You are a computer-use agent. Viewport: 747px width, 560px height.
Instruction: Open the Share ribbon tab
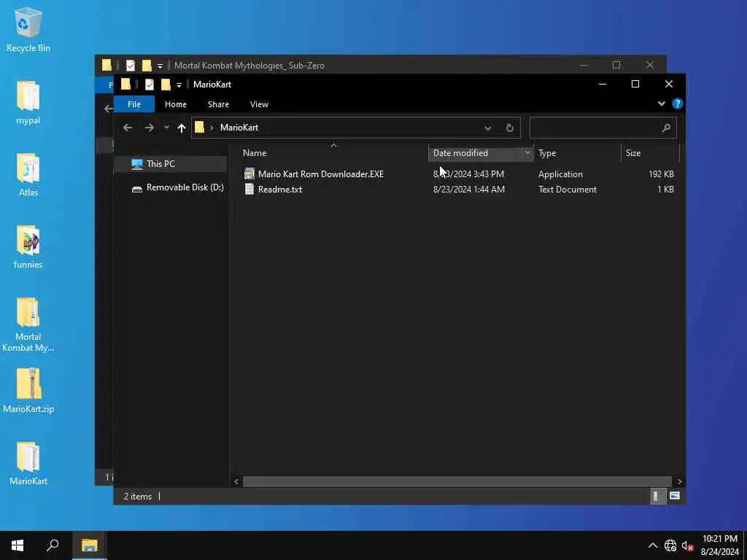click(218, 104)
